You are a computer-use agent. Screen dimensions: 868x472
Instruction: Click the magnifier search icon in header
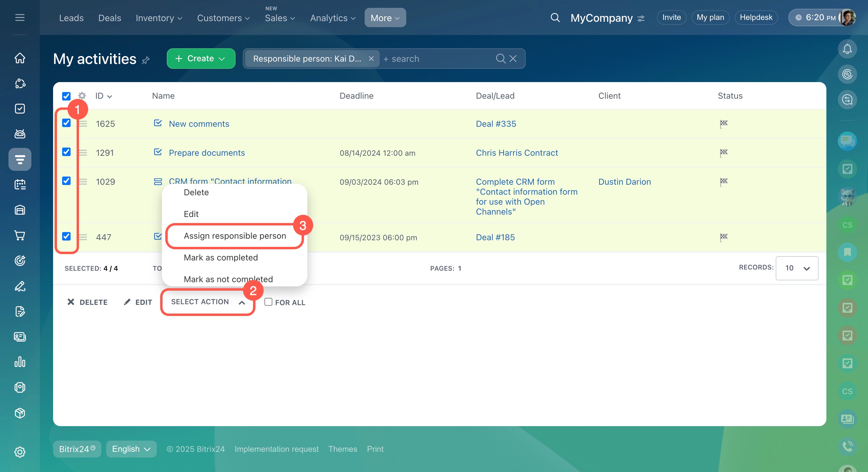pos(555,18)
